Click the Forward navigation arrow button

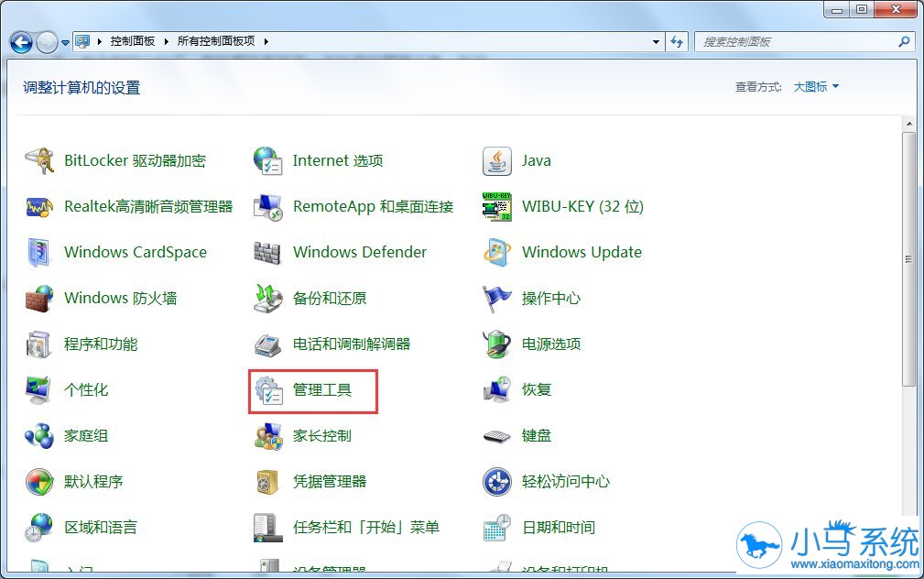[x=47, y=42]
